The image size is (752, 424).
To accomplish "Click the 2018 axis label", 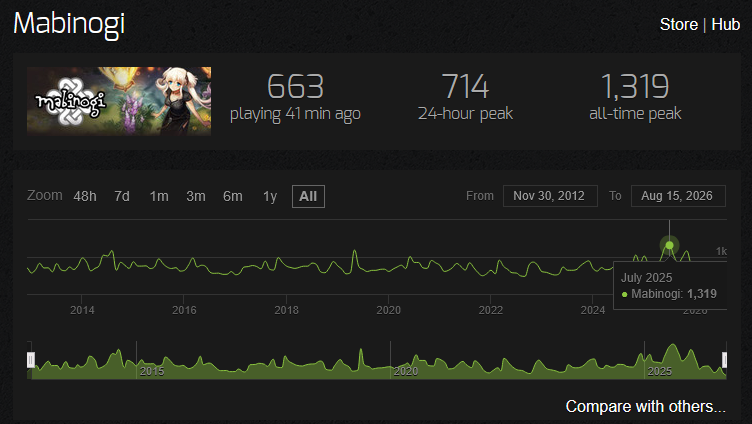I will pos(286,310).
